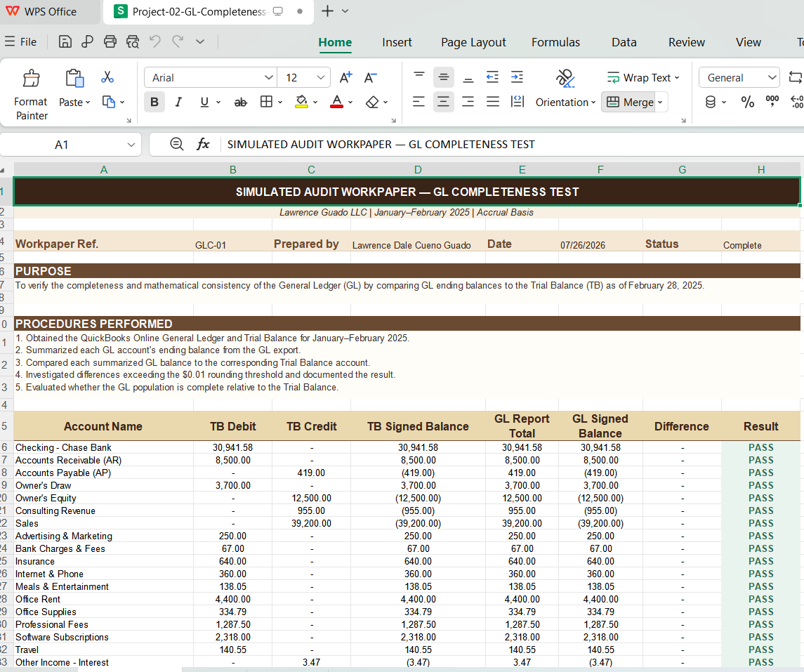Click the Paste clipboard icon
804x672 pixels.
(x=74, y=79)
